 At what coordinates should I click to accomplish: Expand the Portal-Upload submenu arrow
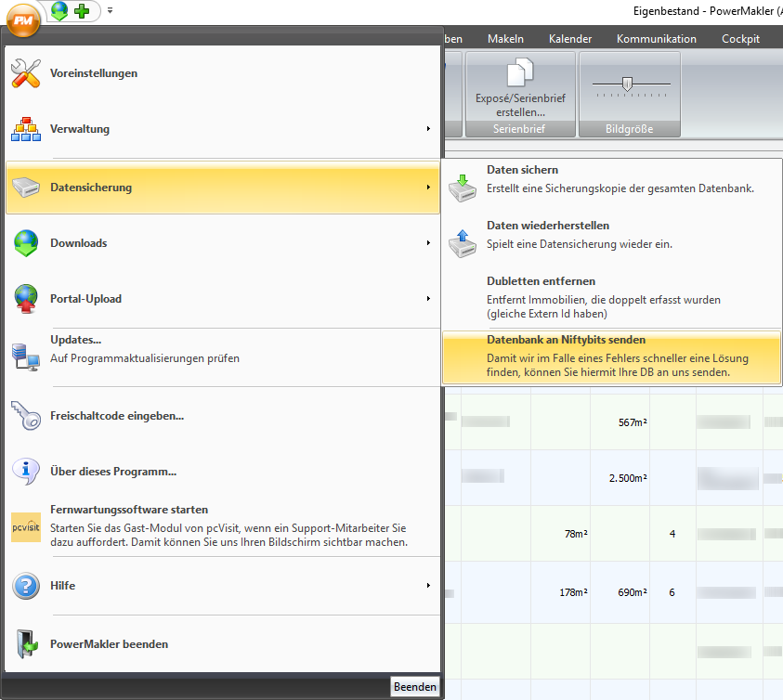(x=428, y=299)
